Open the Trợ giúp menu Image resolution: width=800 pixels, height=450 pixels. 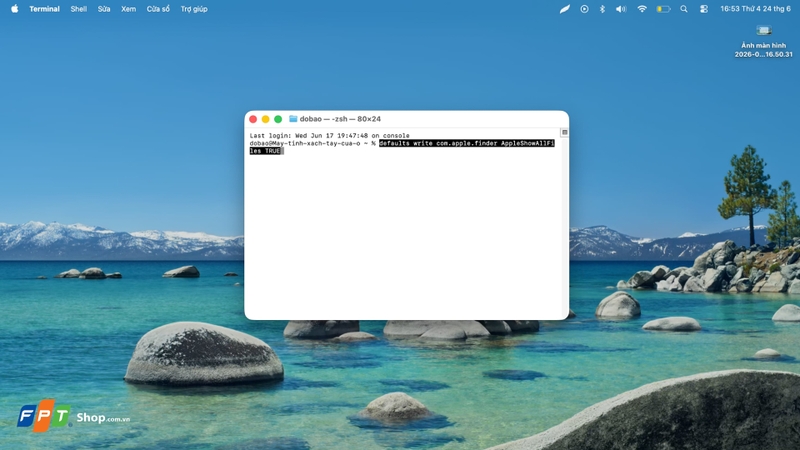click(x=194, y=9)
